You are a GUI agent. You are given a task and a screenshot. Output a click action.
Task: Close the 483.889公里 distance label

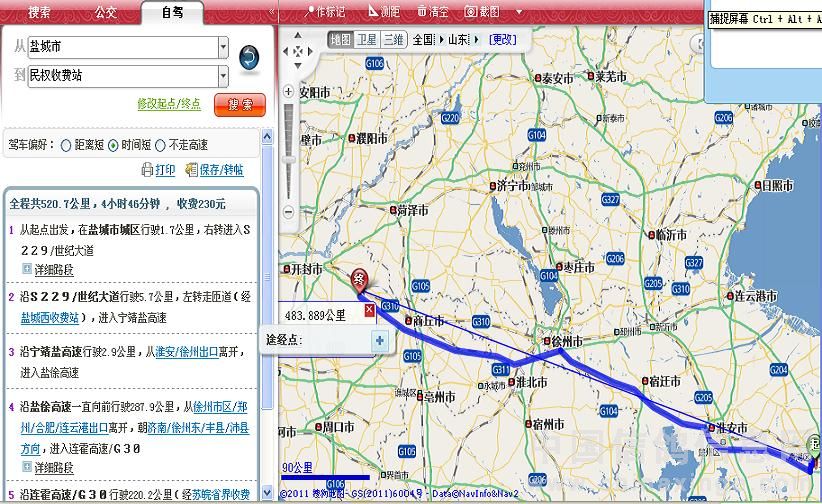369,311
